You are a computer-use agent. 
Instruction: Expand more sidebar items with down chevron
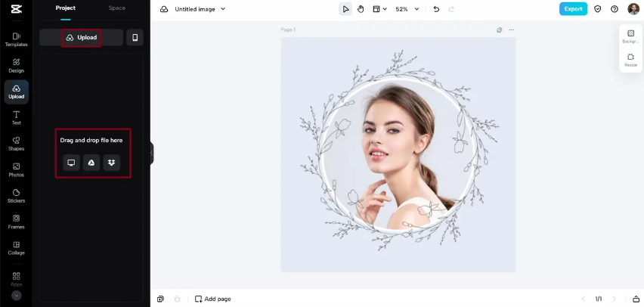[17, 296]
